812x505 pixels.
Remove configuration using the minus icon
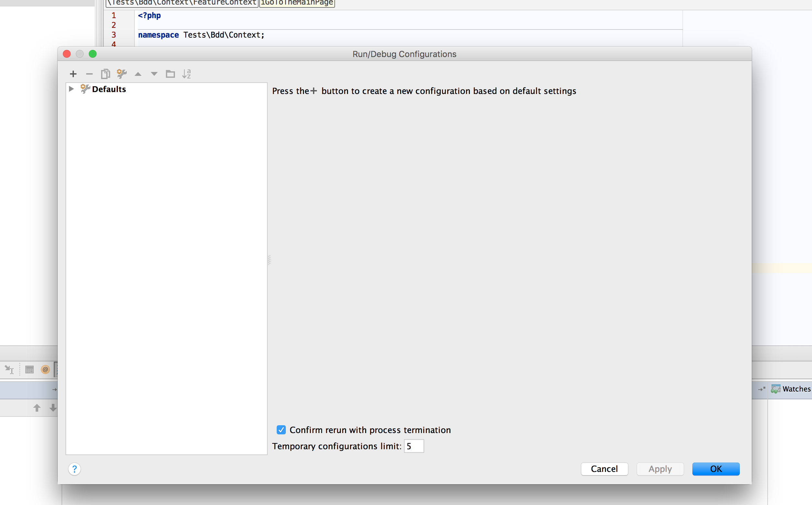click(x=89, y=74)
